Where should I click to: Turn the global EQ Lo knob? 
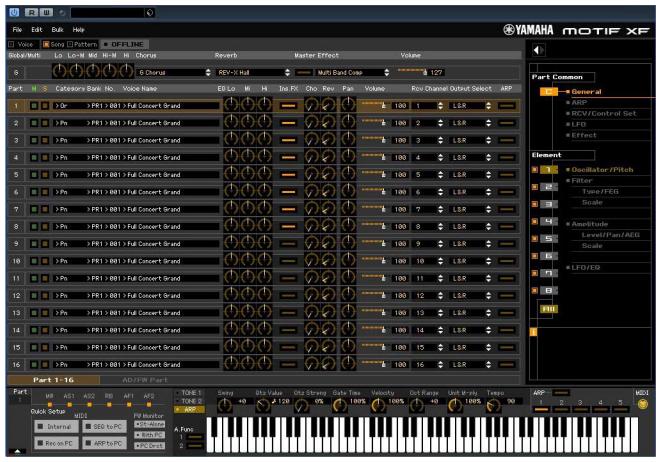(x=59, y=71)
